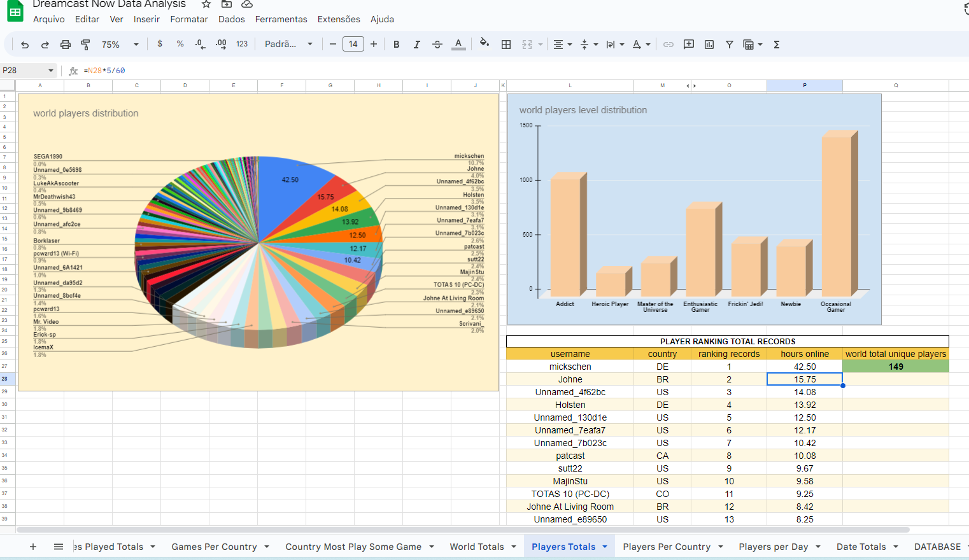The height and width of the screenshot is (560, 969).
Task: Open the Dados menu
Action: click(232, 19)
